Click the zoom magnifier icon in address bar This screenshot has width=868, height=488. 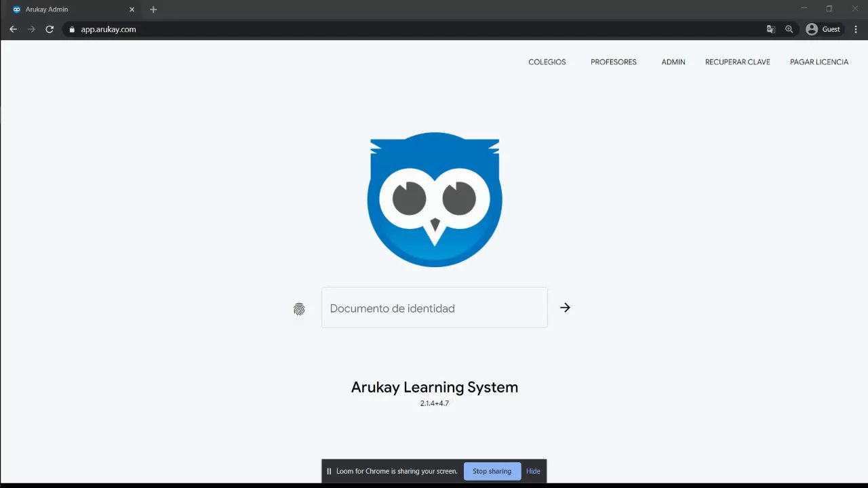pyautogui.click(x=789, y=29)
